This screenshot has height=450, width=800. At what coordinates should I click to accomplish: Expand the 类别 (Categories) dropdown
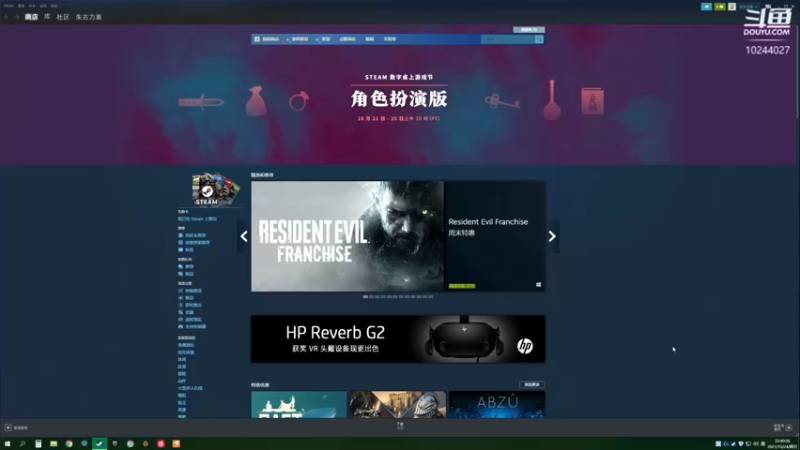click(325, 39)
